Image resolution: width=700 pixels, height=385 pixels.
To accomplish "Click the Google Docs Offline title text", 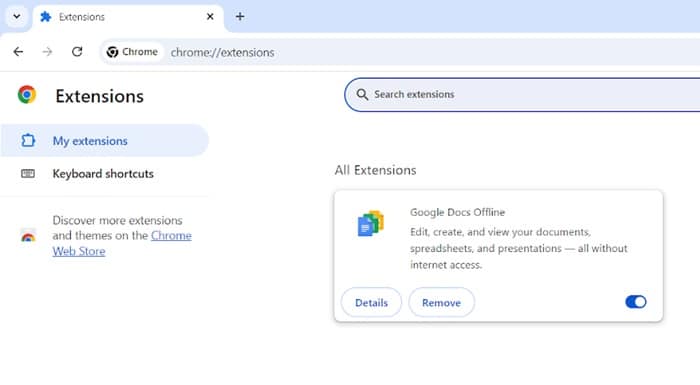I will coord(457,212).
